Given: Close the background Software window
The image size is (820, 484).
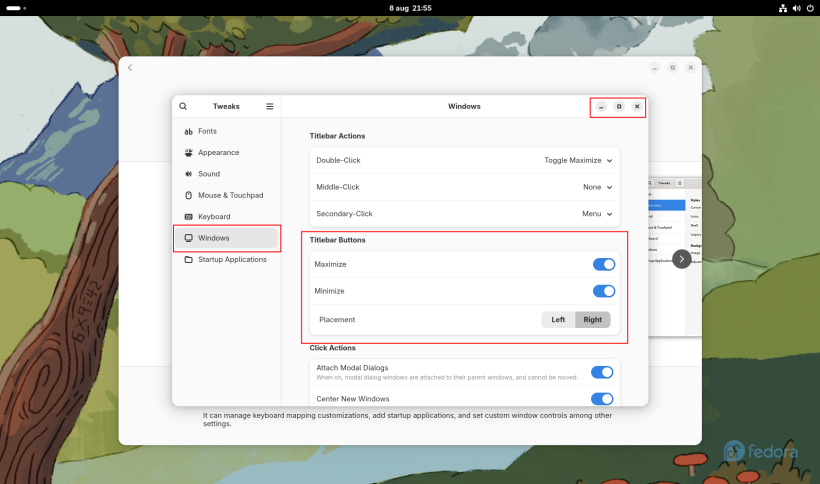Looking at the screenshot, I should 690,67.
